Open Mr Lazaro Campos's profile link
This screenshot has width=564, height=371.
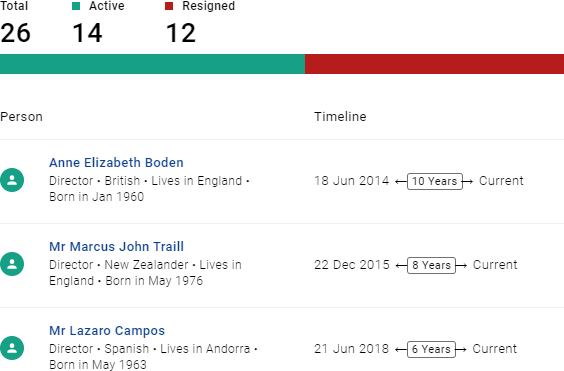click(107, 331)
